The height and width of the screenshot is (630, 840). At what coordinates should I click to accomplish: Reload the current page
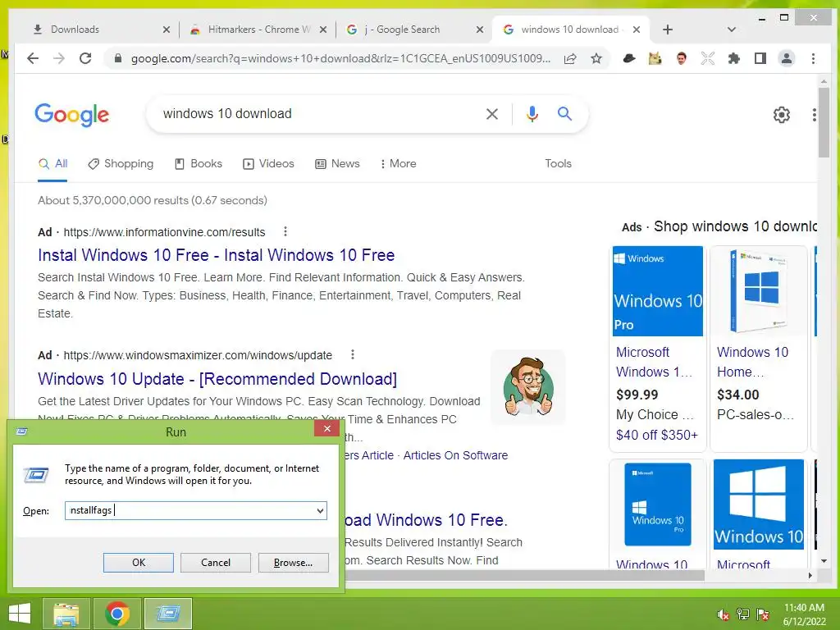tap(85, 58)
